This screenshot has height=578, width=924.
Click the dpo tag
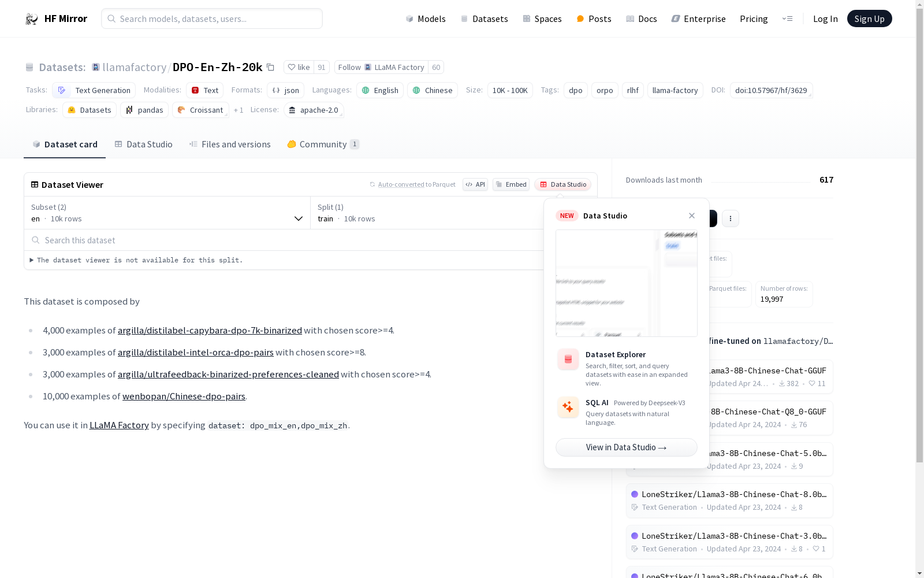coord(576,90)
